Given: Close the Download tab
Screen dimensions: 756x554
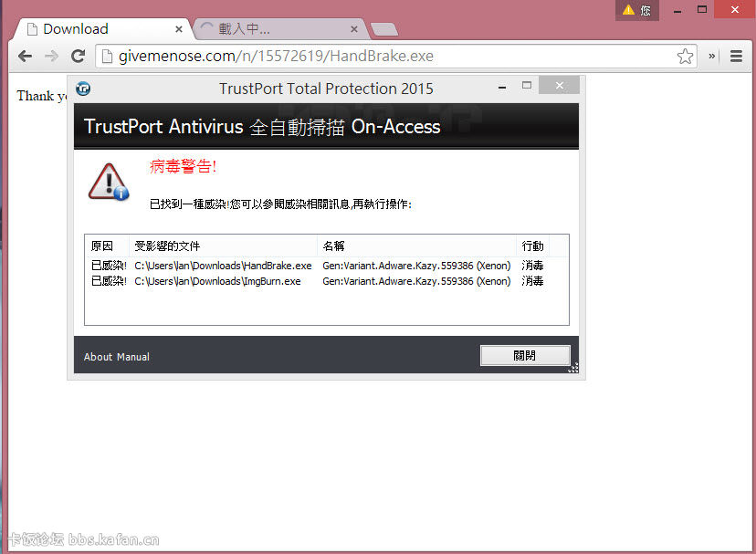Looking at the screenshot, I should point(179,29).
